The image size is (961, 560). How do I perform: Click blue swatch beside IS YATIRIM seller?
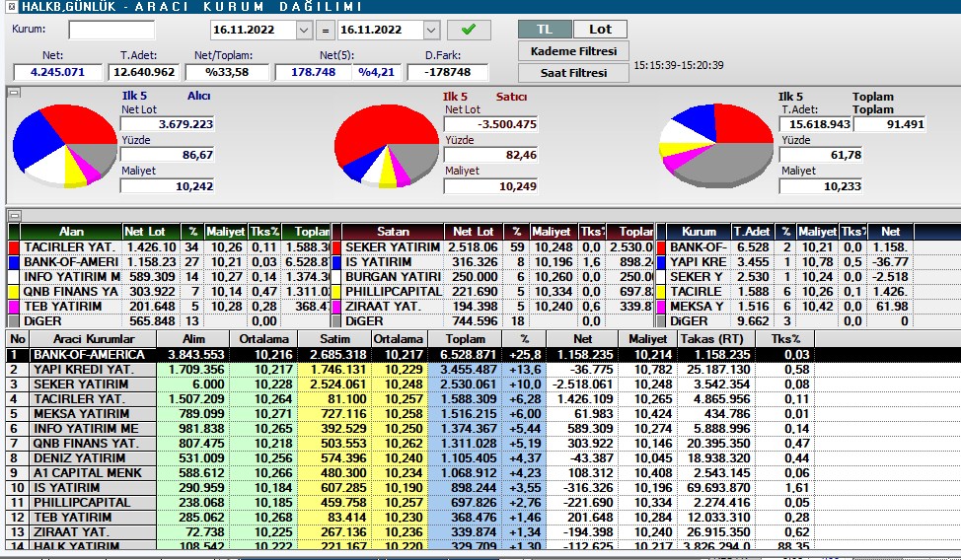[x=335, y=261]
